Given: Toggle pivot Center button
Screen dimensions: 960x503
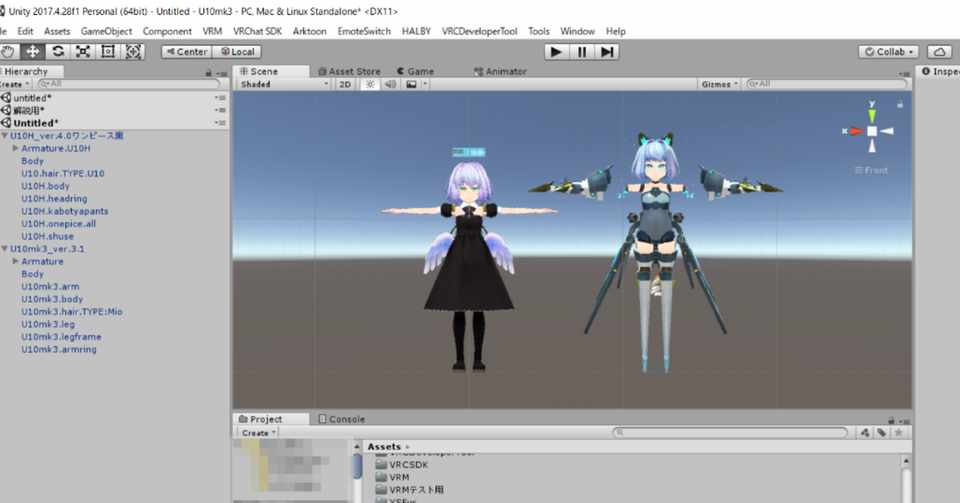Looking at the screenshot, I should point(187,52).
